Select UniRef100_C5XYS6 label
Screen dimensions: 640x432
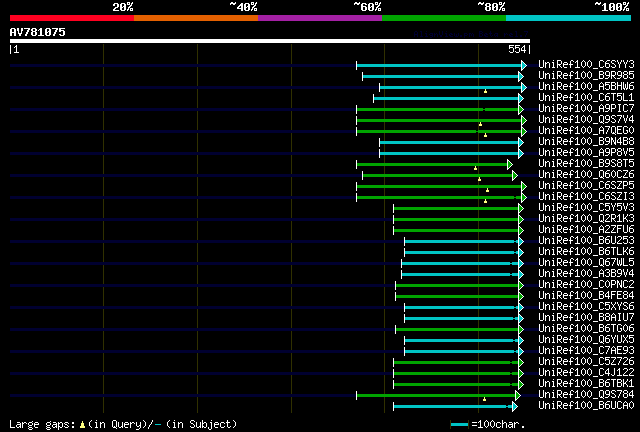click(x=586, y=307)
